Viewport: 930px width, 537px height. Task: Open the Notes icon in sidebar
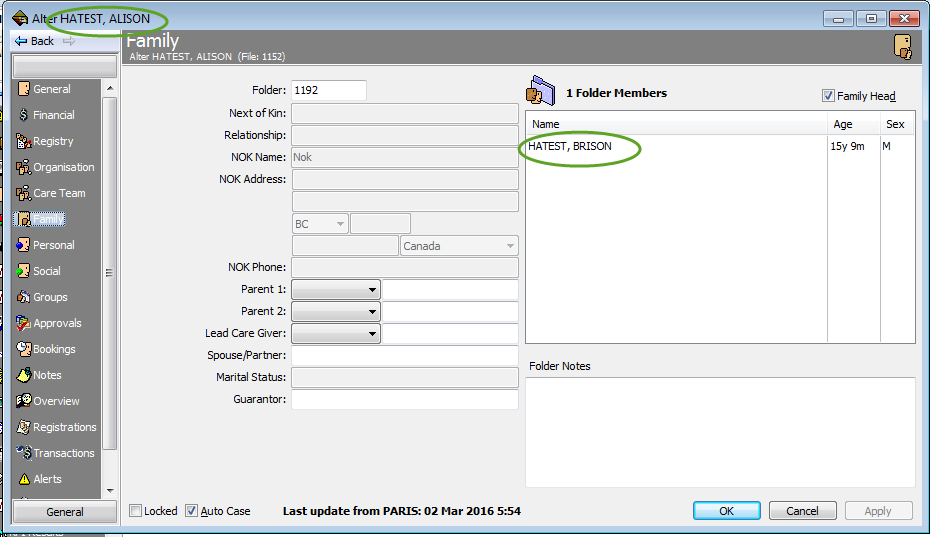click(x=23, y=375)
